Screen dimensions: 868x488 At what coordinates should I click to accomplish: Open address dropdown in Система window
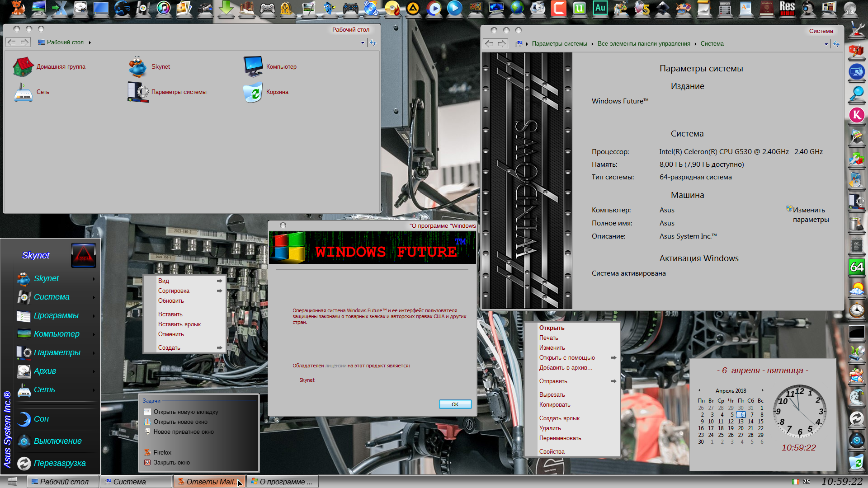point(826,44)
